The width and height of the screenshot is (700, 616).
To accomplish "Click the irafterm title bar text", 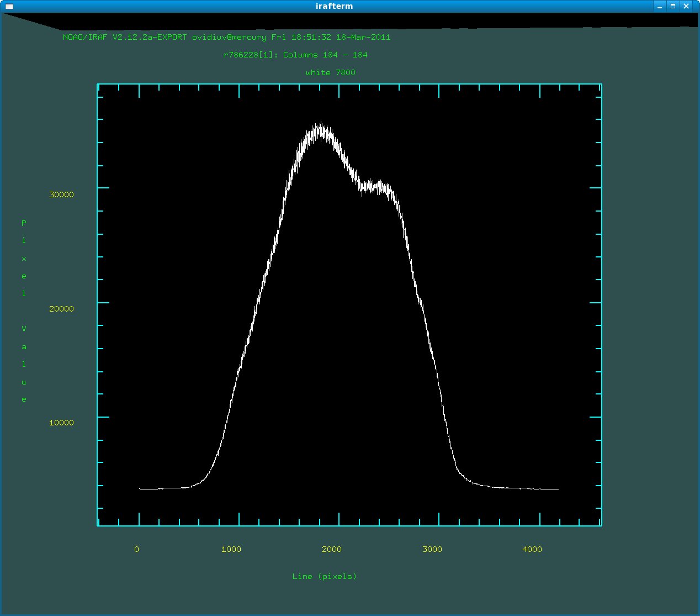I will click(334, 6).
